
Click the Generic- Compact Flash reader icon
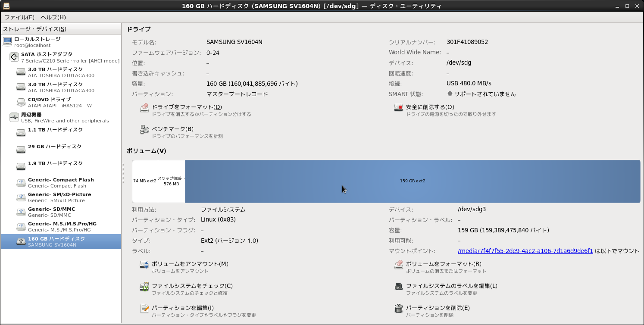pyautogui.click(x=21, y=183)
